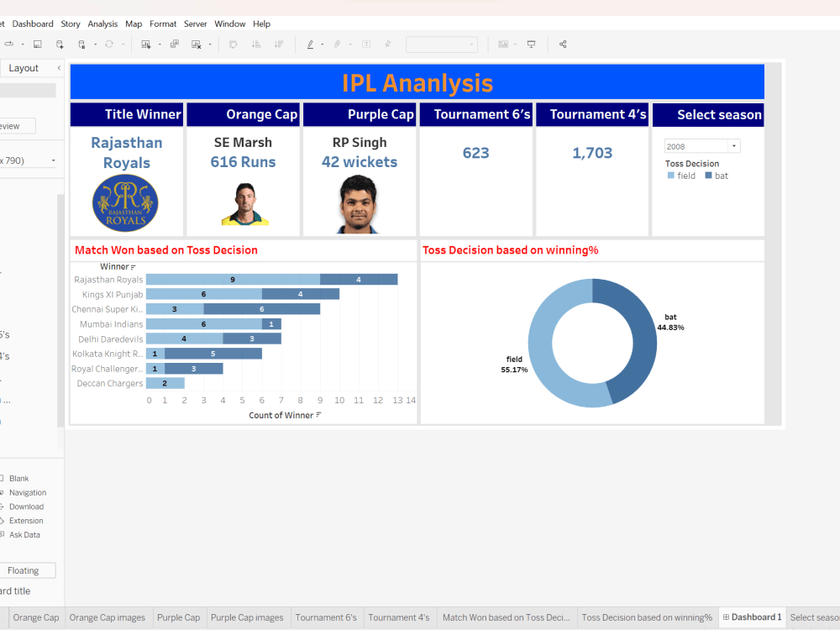Open the Dashboard menu
840x630 pixels.
pos(33,24)
